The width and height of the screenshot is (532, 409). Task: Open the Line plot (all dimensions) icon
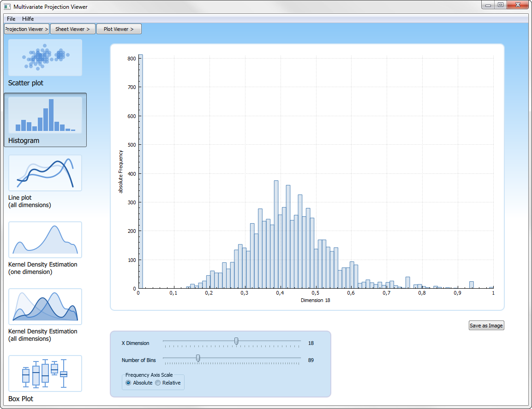click(45, 173)
